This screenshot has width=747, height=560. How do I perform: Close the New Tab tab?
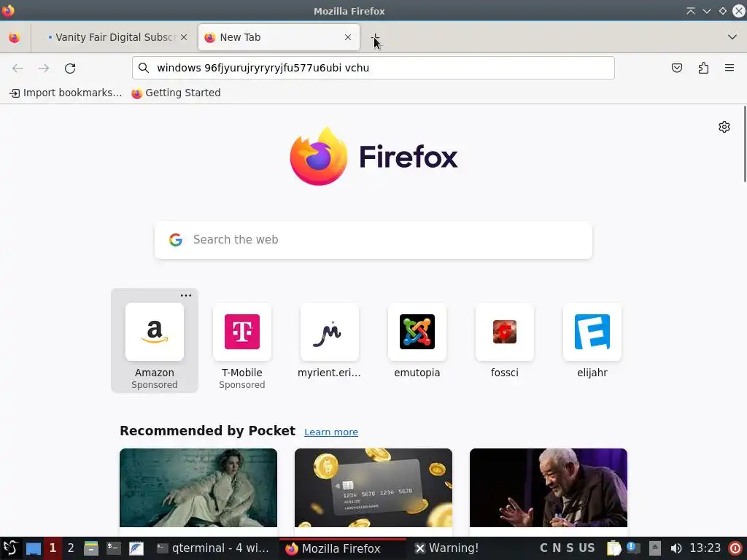click(x=348, y=37)
